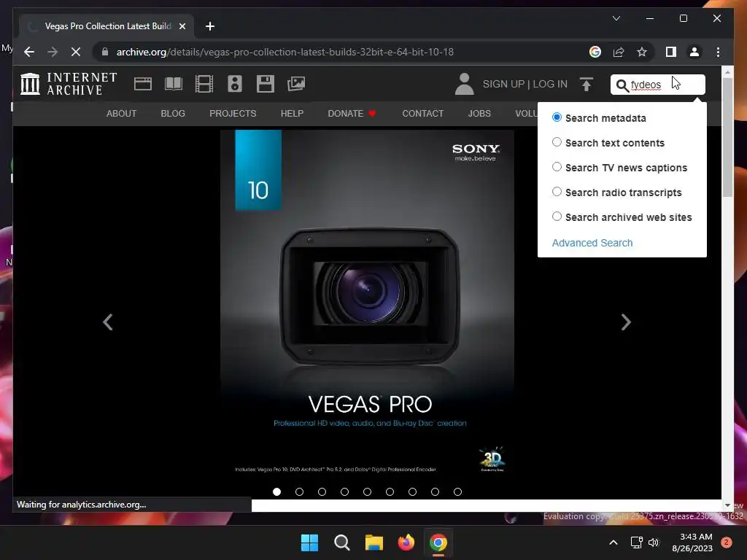Open the Video film strip icon
The height and width of the screenshot is (560, 747).
[204, 84]
